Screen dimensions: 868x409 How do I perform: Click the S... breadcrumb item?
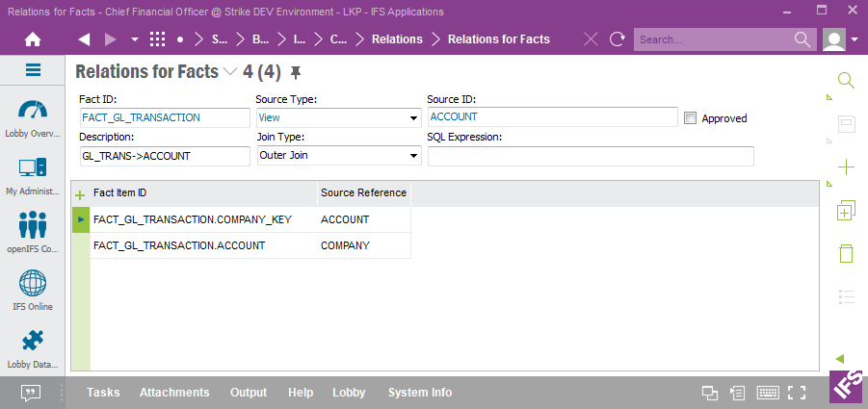tap(220, 39)
